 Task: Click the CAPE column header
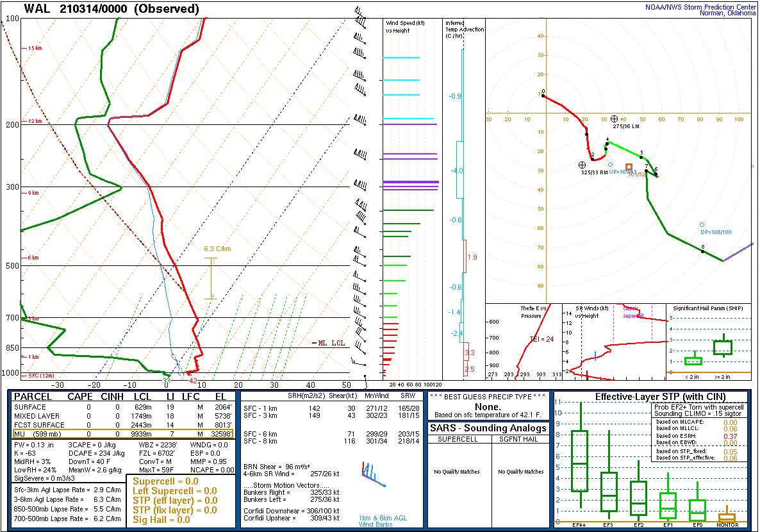80,397
